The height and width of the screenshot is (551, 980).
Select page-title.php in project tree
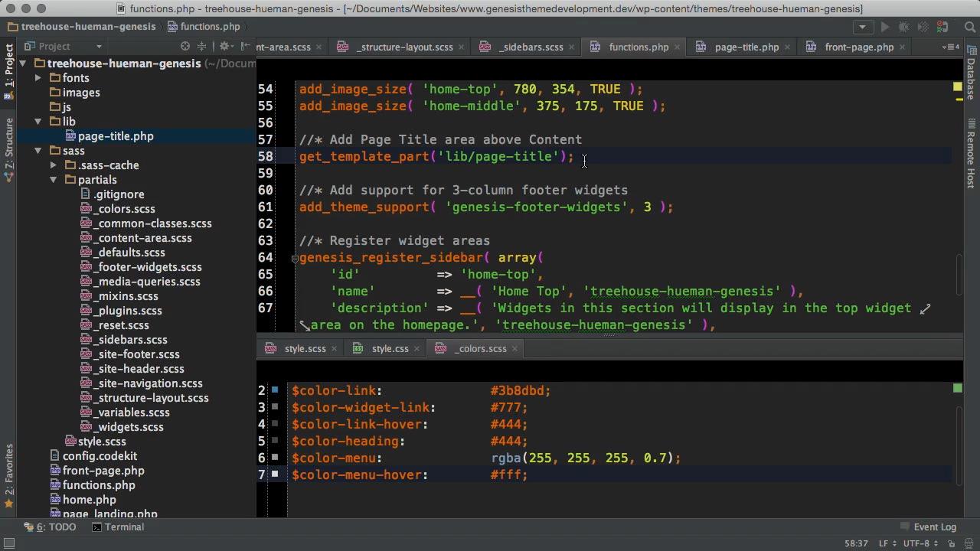pyautogui.click(x=109, y=136)
